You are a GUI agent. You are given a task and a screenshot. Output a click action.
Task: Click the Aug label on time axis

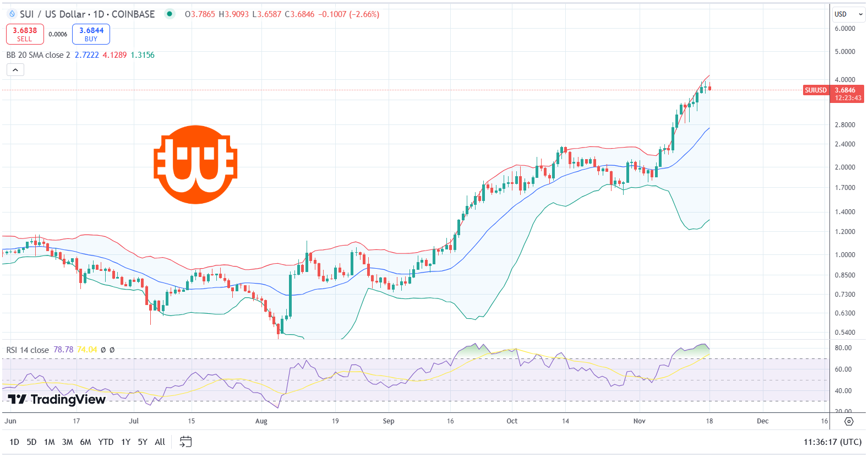(261, 421)
